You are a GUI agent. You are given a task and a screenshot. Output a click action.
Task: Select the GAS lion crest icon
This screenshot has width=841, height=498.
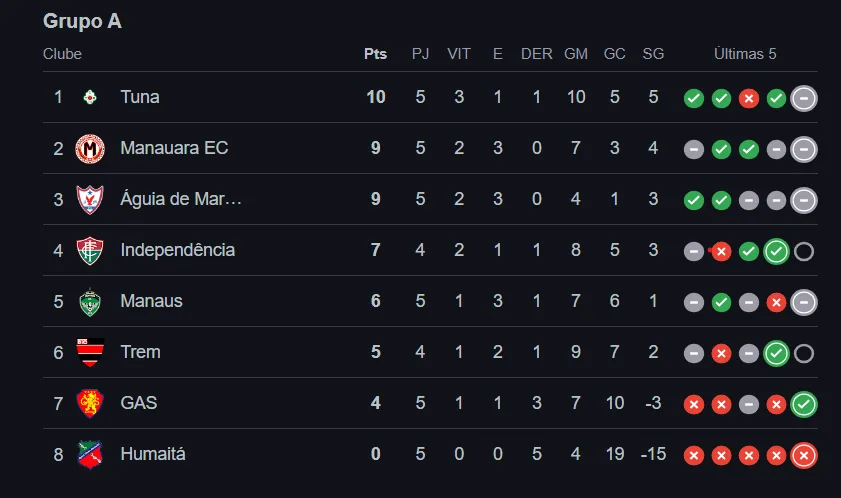point(90,404)
